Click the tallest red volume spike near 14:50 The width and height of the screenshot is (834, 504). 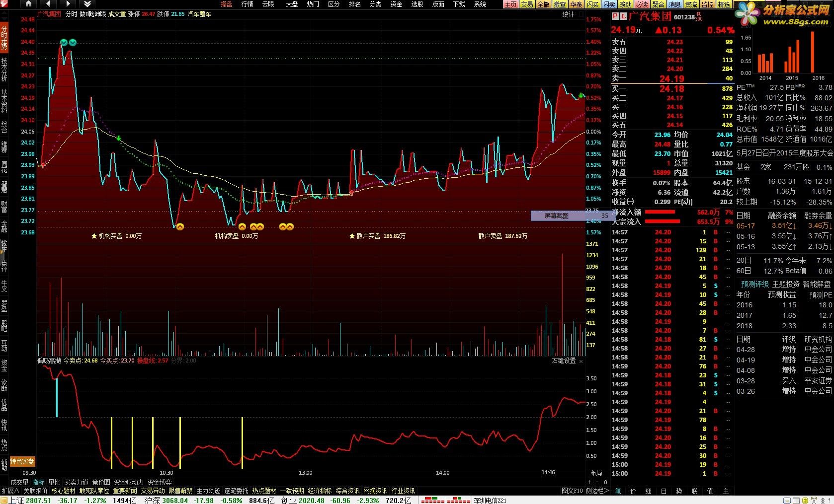[562, 304]
